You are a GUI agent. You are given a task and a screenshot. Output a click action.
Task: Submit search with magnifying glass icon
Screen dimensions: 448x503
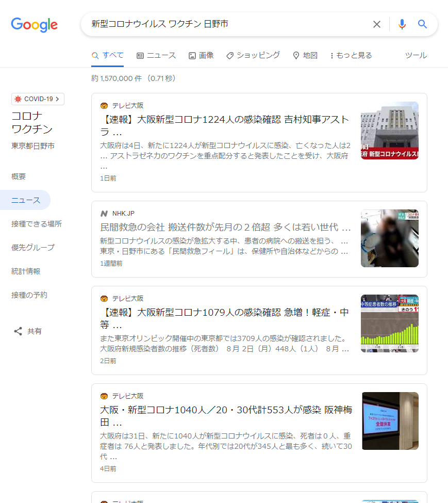[422, 24]
